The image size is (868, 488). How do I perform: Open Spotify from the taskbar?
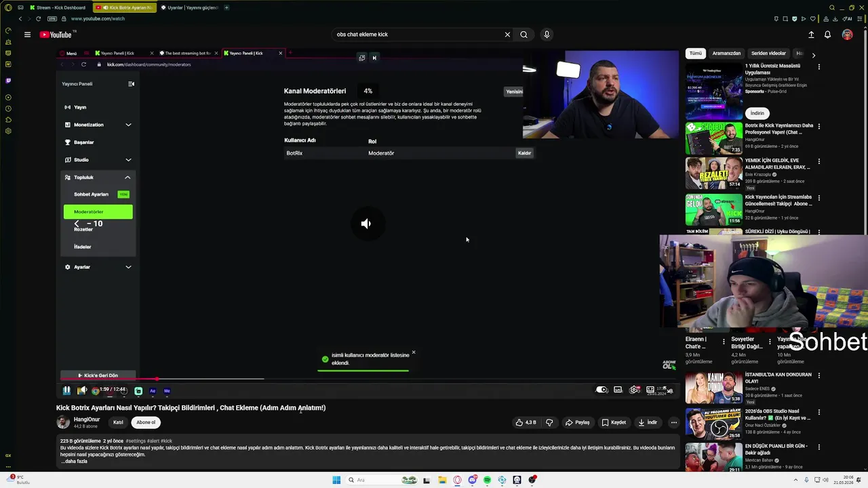click(x=487, y=480)
